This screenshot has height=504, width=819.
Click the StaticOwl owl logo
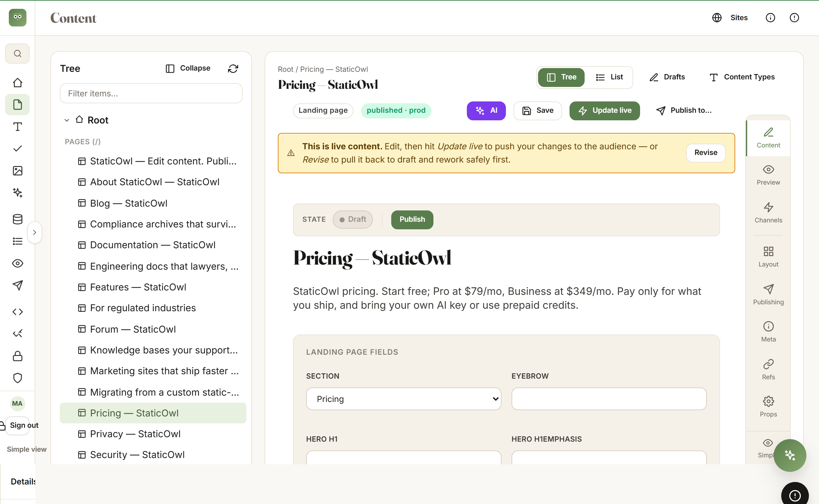point(17,18)
